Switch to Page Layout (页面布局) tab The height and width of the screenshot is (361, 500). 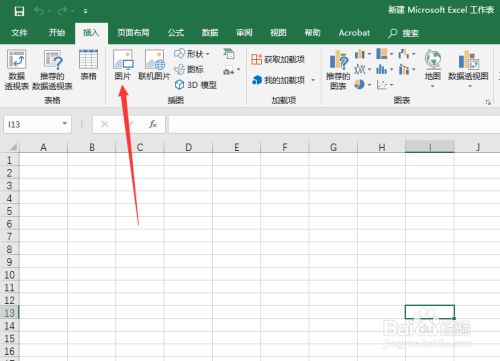133,33
